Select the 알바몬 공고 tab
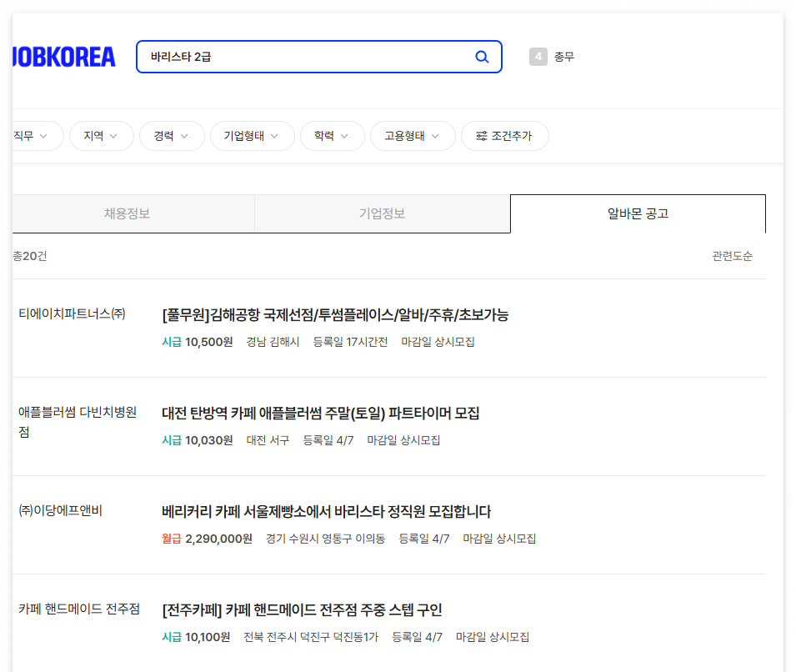Screen dimensions: 796x672 pos(638,214)
